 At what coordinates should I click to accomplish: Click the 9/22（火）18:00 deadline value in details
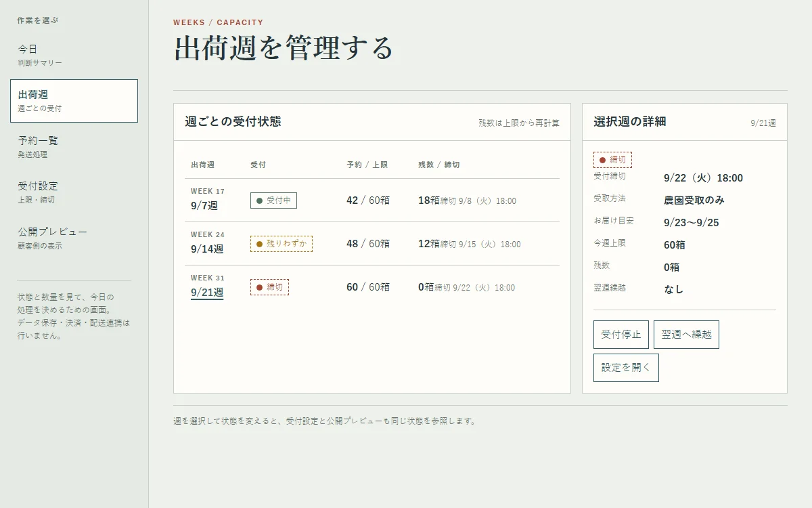[704, 178]
